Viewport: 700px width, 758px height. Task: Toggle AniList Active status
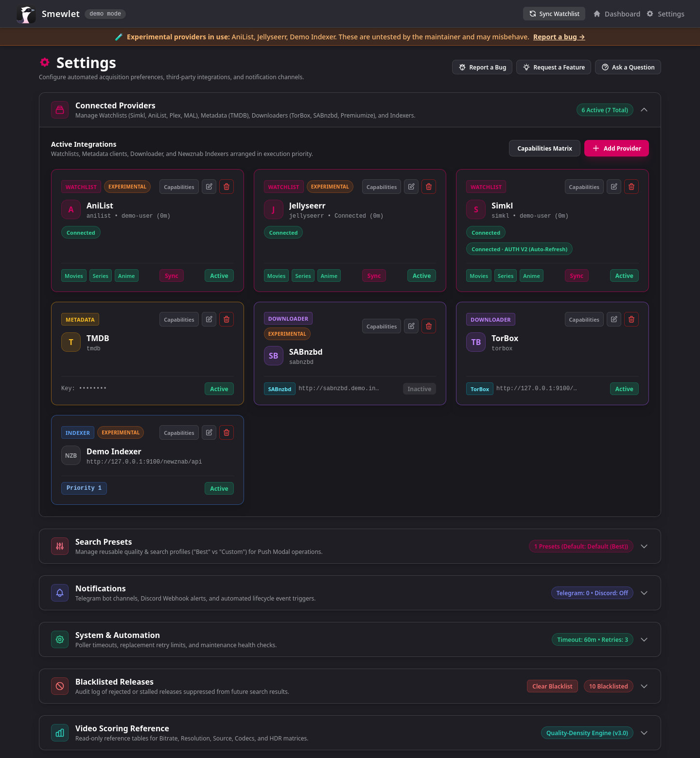tap(219, 276)
